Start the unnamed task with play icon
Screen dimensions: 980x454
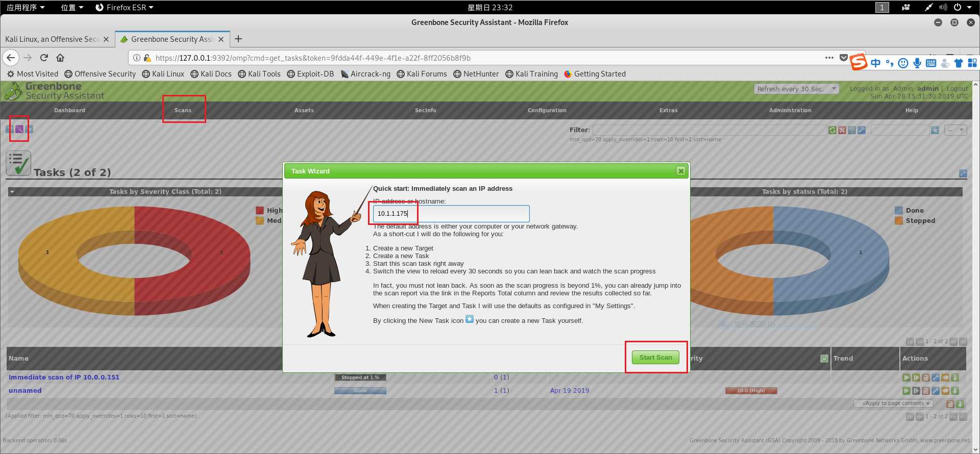click(x=906, y=391)
